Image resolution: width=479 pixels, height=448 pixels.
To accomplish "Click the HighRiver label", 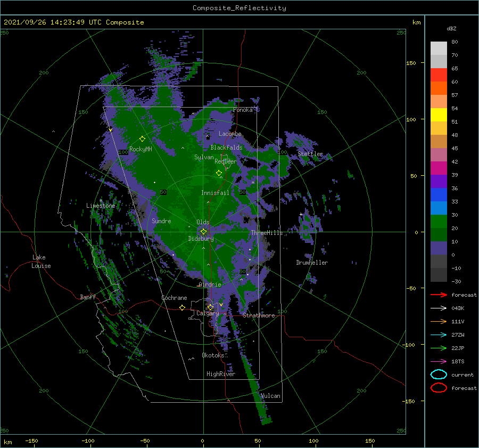I will (221, 374).
